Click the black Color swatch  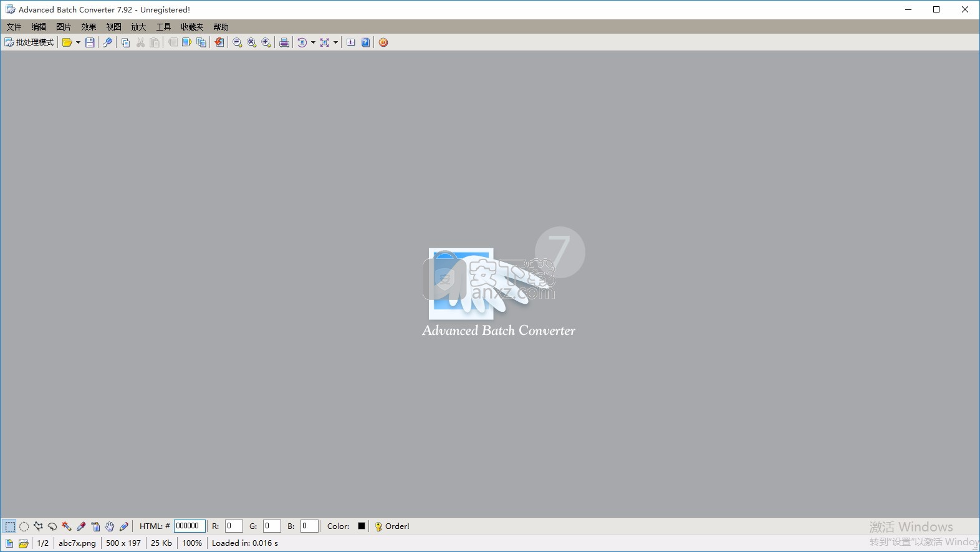point(362,526)
